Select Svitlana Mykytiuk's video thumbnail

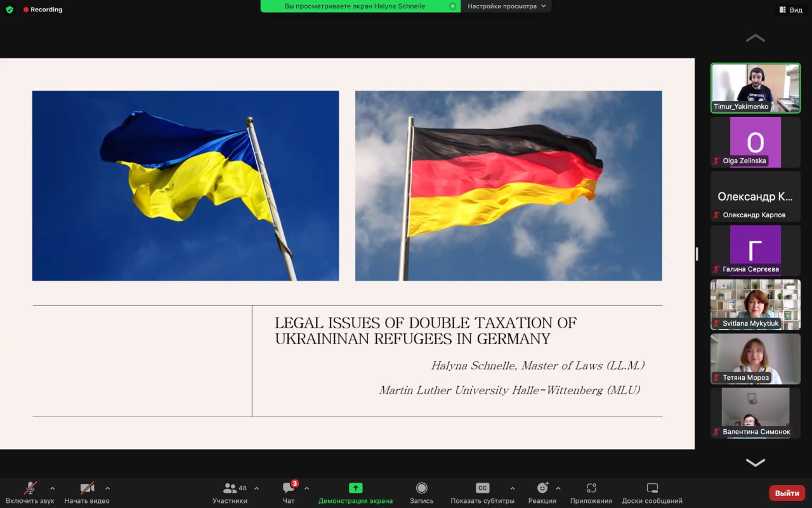[x=755, y=304]
